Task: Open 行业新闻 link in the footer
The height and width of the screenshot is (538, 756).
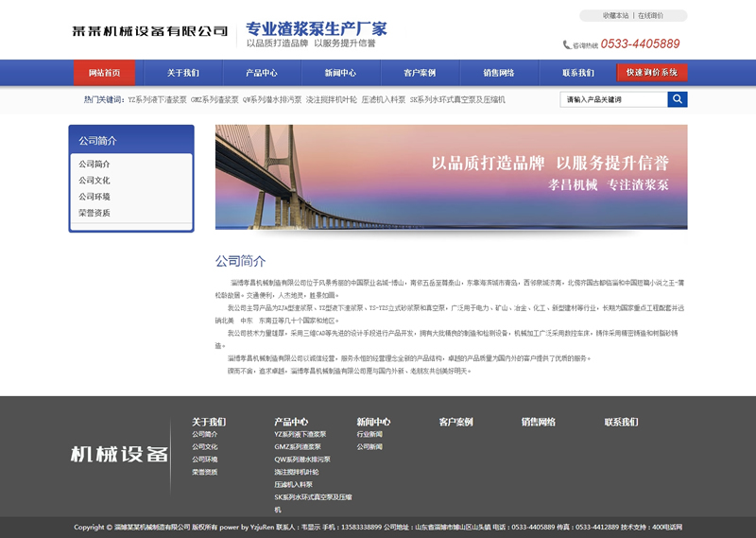Action: (369, 434)
